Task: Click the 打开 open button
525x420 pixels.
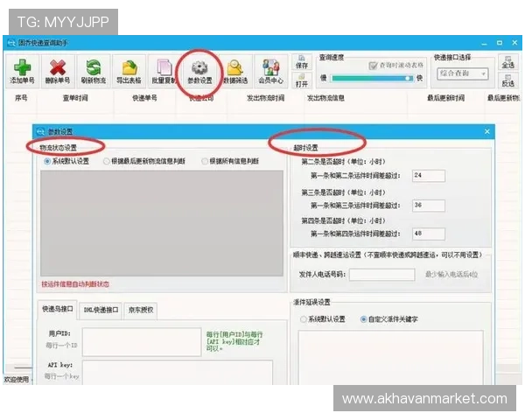Action: [x=302, y=80]
